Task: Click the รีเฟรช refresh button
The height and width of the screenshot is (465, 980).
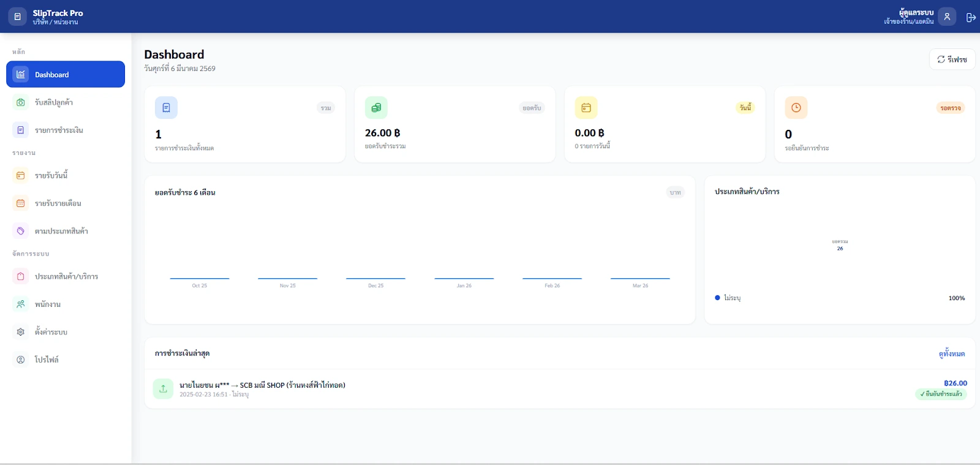Action: (x=952, y=59)
